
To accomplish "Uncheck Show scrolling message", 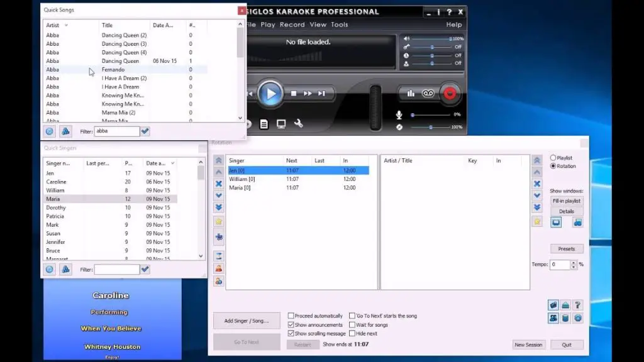I will (x=291, y=333).
